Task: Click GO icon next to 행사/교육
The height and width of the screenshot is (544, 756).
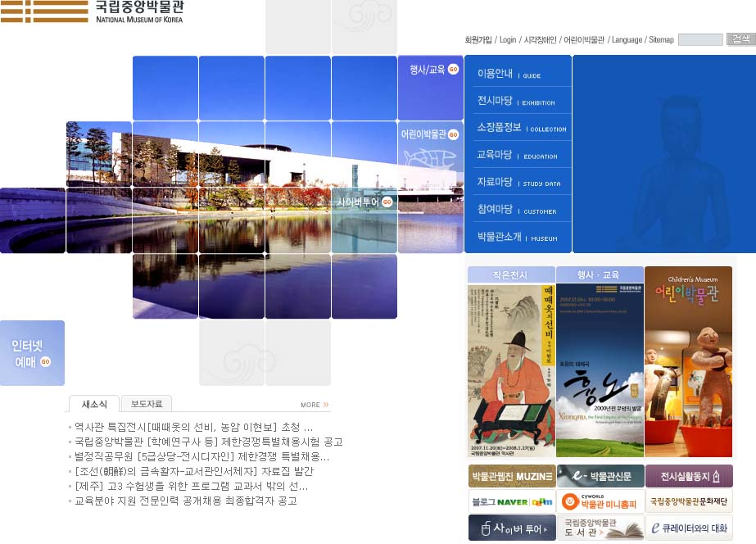Action: [453, 70]
